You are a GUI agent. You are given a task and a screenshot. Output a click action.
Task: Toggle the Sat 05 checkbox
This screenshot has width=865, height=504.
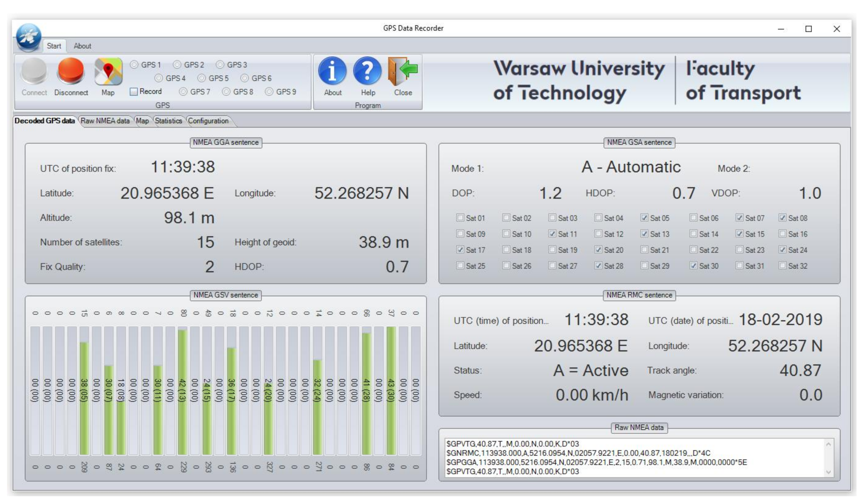tap(644, 218)
